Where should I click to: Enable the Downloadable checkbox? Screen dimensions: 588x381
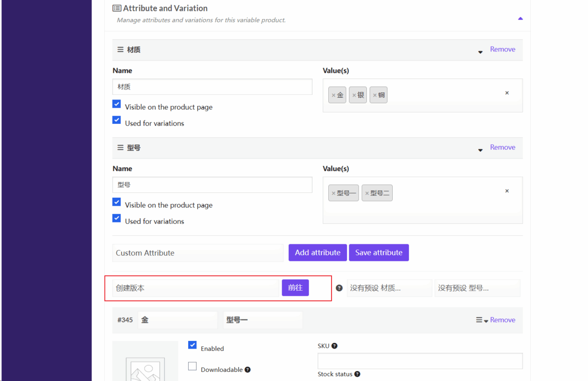point(193,366)
